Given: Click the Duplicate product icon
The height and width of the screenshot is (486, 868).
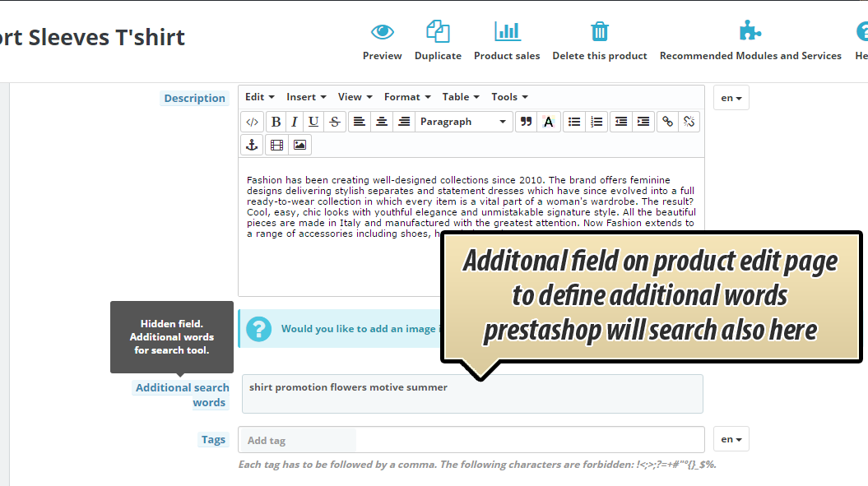Looking at the screenshot, I should coord(438,32).
